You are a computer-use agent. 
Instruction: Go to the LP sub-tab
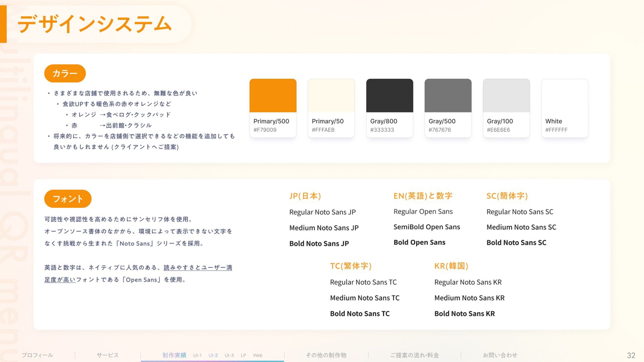point(243,355)
